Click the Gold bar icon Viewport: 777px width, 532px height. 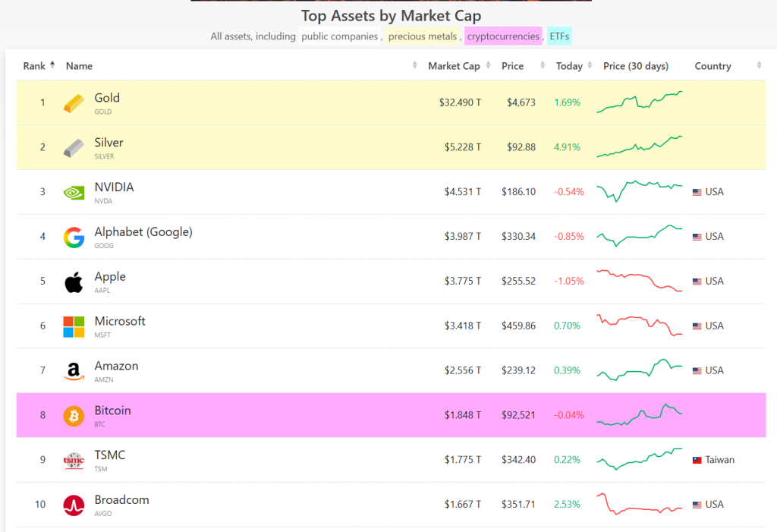(x=74, y=103)
